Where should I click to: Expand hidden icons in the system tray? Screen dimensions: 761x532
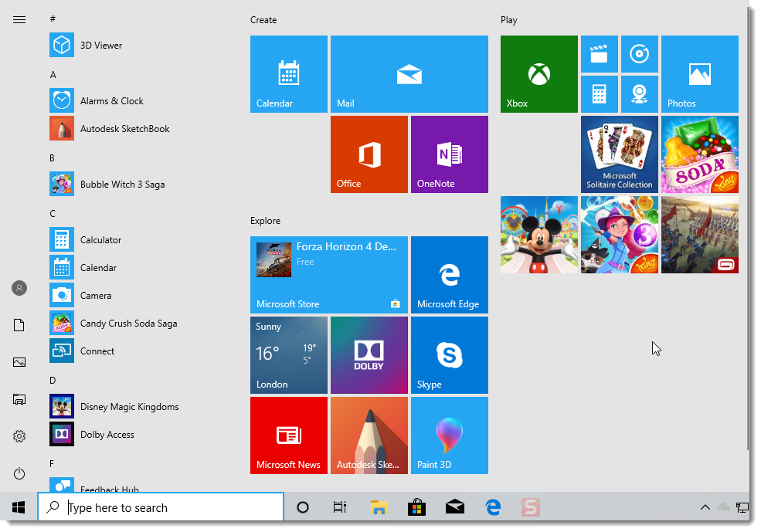705,507
